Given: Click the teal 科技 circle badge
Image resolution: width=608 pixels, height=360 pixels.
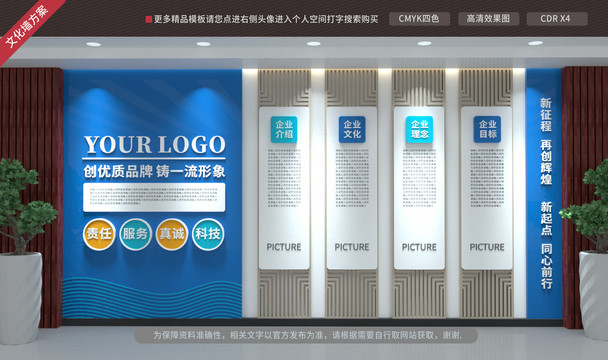Looking at the screenshot, I should [208, 234].
